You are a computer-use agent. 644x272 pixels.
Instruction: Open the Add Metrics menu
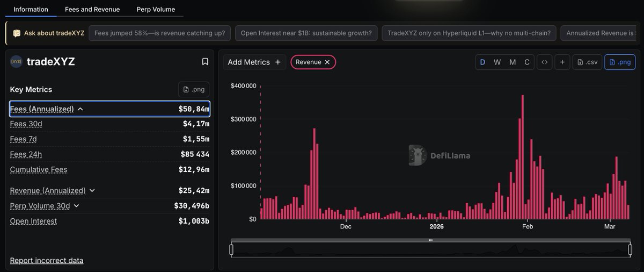coord(254,62)
